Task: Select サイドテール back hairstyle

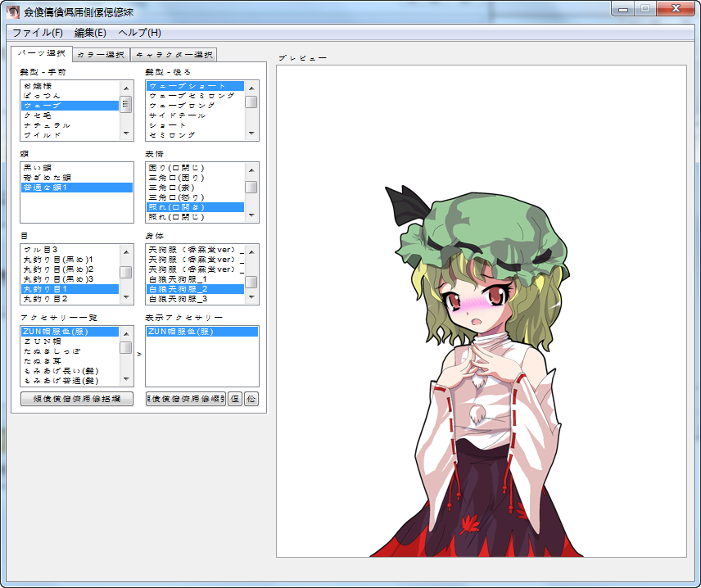Action: tap(196, 115)
